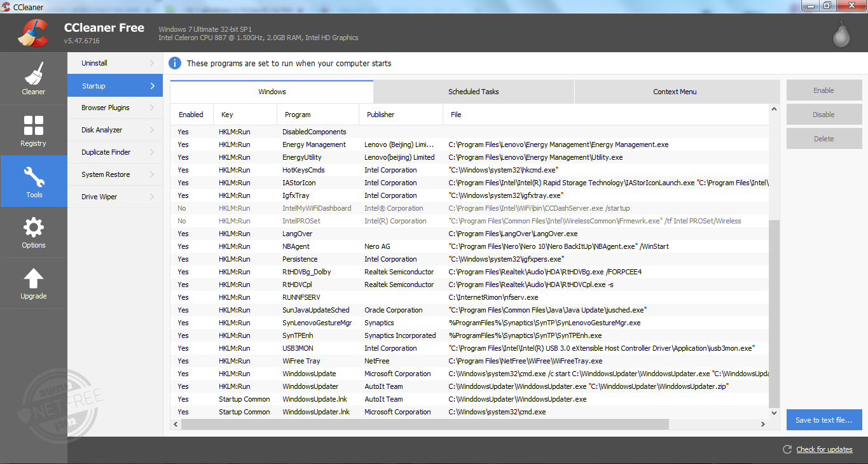Sort by Program column header
The height and width of the screenshot is (464, 868).
coord(318,115)
